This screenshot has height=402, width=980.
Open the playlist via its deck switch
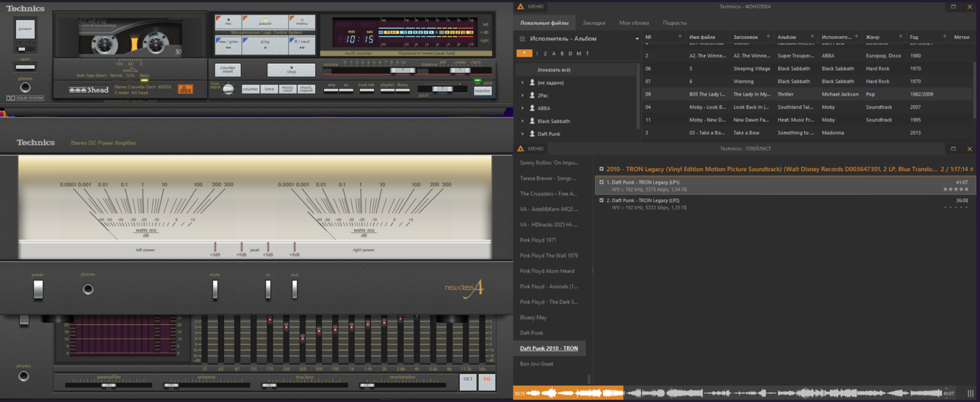click(387, 90)
